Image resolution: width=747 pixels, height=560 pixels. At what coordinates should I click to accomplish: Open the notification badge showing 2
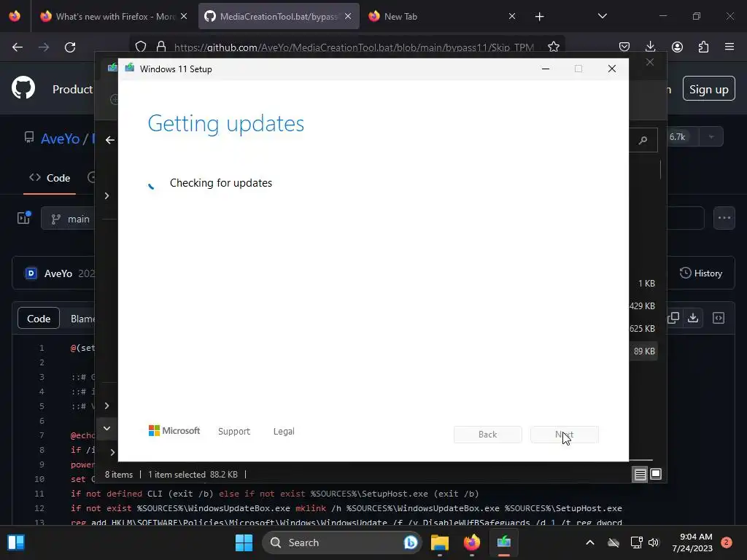727,542
